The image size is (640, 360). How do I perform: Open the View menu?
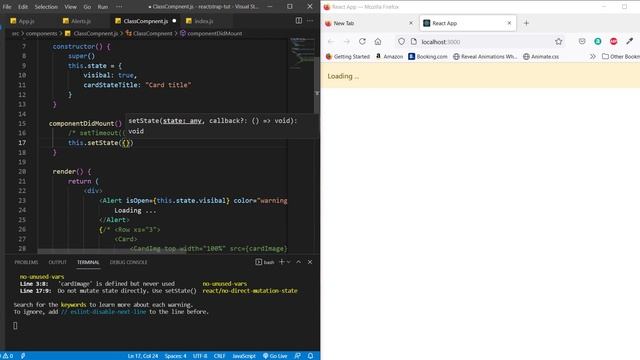(70, 7)
